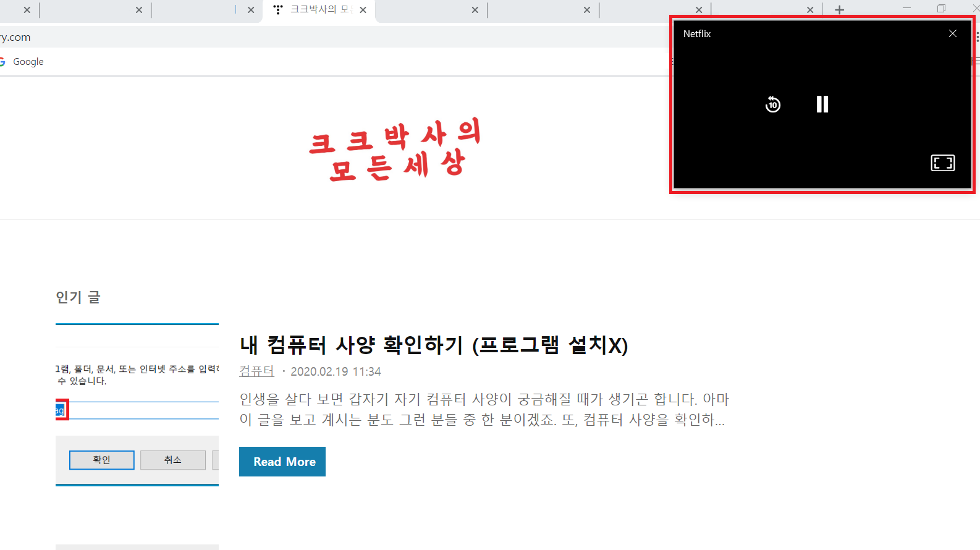
Task: Close the active 크크박사의 tab
Action: point(363,10)
